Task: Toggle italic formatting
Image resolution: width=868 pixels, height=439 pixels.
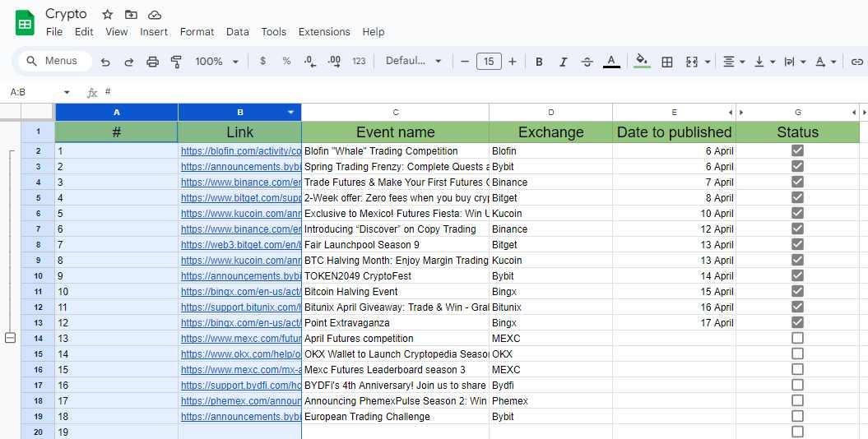Action: pyautogui.click(x=563, y=62)
